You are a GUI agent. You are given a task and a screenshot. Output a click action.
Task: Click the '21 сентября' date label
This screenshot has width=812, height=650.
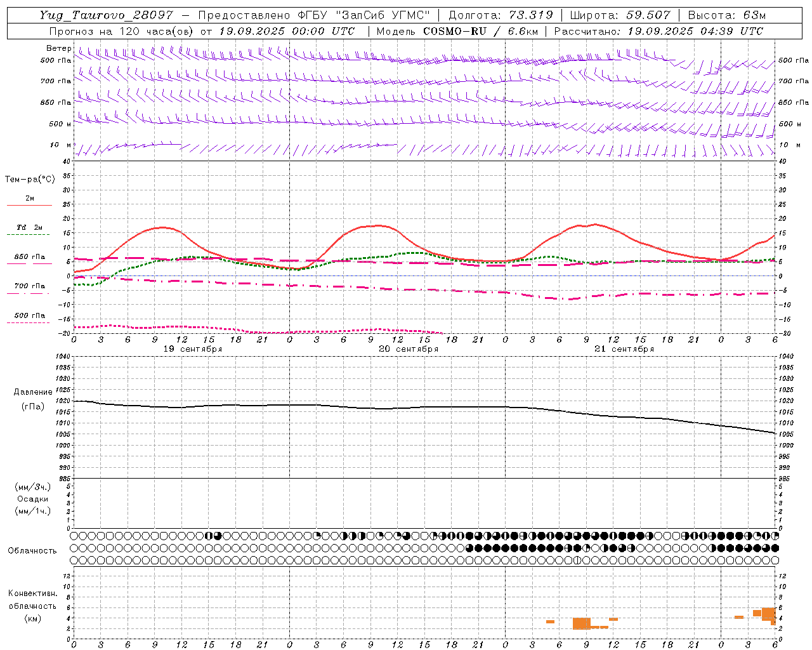click(624, 349)
